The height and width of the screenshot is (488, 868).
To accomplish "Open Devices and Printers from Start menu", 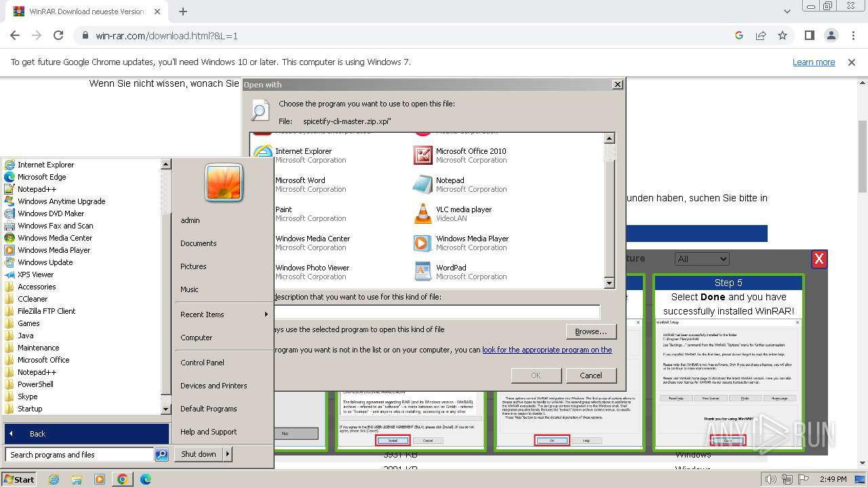I will [214, 386].
